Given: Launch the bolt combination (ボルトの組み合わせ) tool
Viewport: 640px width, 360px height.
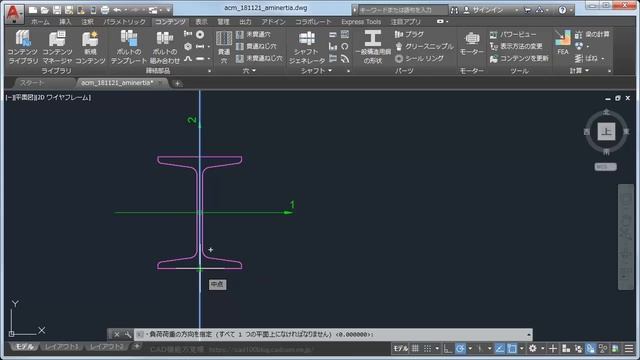Looking at the screenshot, I should 165,47.
